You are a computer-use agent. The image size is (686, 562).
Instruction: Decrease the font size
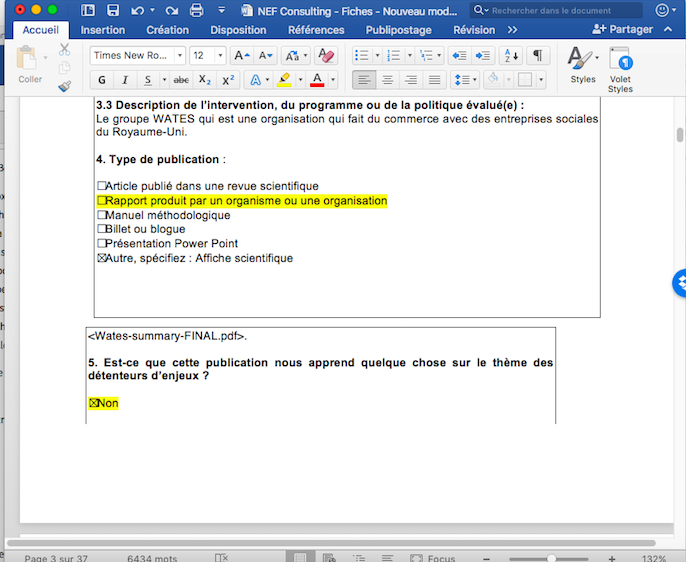265,56
